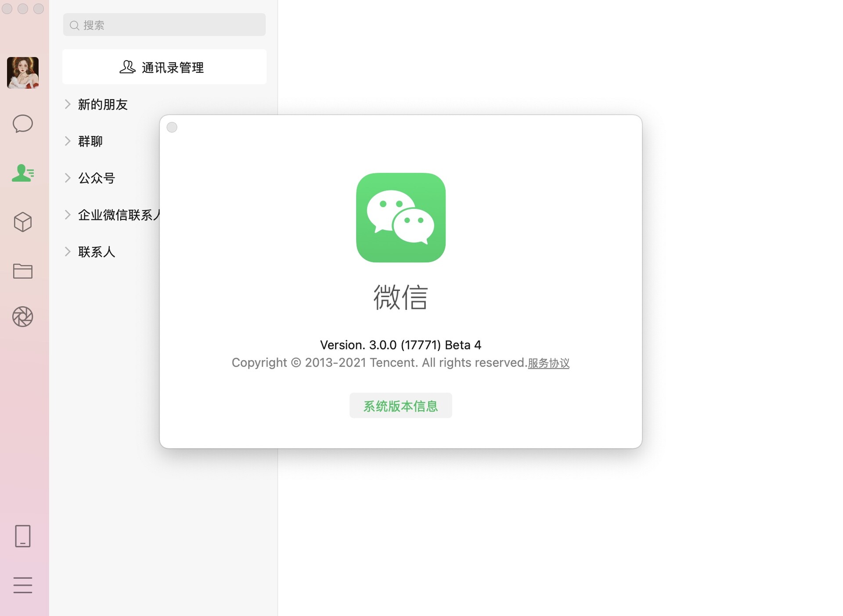Click the Version 3.0.0 (17771) Beta 4 text
The image size is (843, 616).
[401, 345]
